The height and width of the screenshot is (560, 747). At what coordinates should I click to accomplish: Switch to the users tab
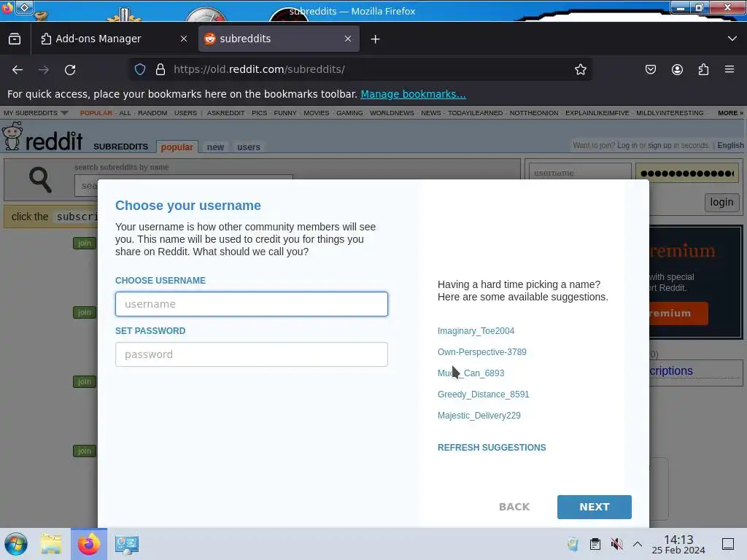coord(249,147)
